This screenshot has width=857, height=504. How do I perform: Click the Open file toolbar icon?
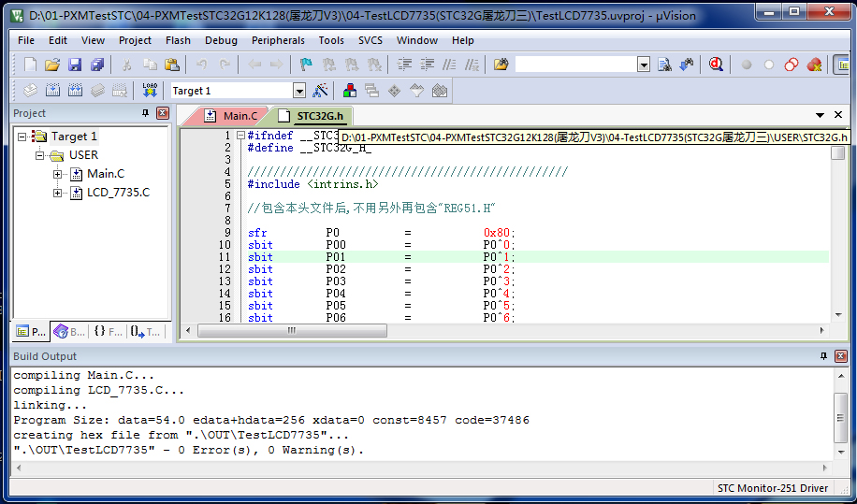[x=52, y=65]
